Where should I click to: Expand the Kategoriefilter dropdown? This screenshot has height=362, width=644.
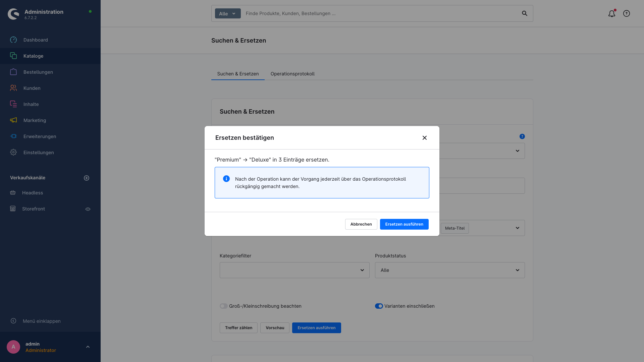[x=294, y=270]
